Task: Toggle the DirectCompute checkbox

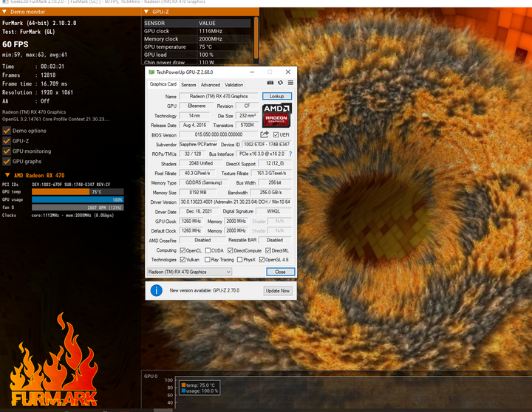Action: tap(231, 250)
